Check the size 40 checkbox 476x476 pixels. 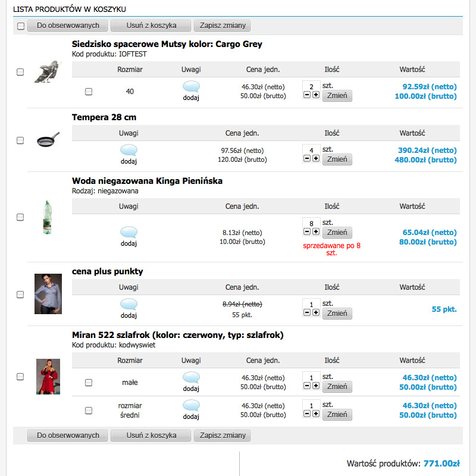coord(88,92)
